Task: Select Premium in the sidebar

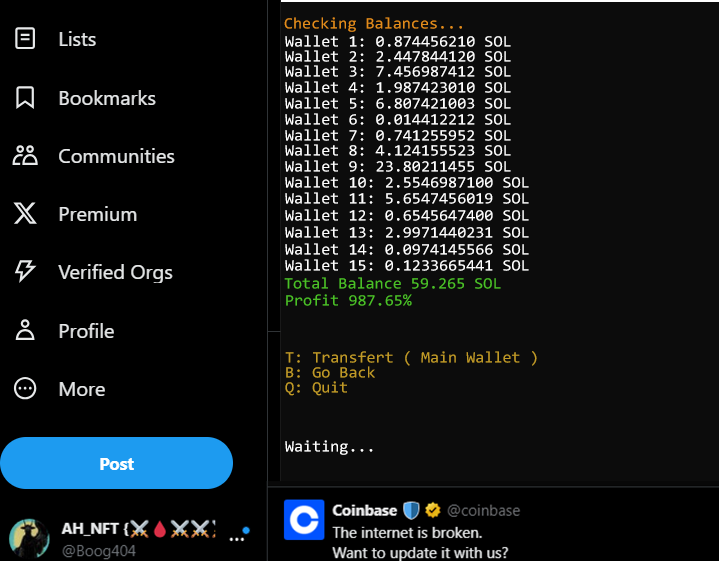Action: [x=98, y=215]
